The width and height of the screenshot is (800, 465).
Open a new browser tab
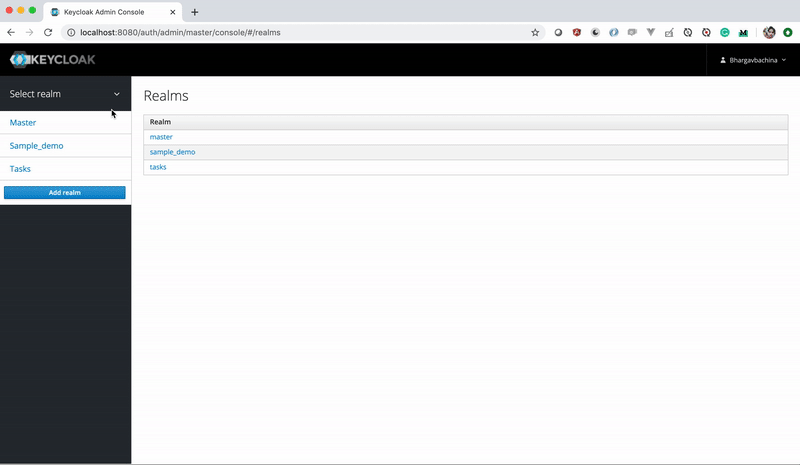(194, 12)
